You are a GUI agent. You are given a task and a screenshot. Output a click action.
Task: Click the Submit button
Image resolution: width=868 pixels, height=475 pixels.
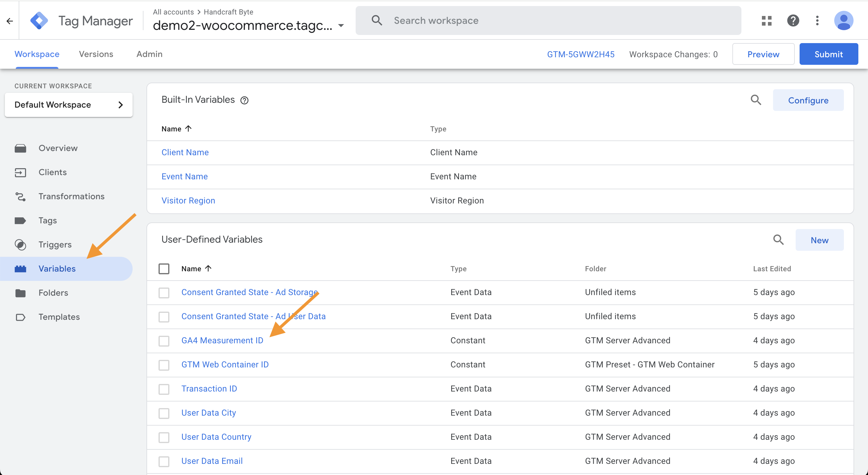[828, 54]
